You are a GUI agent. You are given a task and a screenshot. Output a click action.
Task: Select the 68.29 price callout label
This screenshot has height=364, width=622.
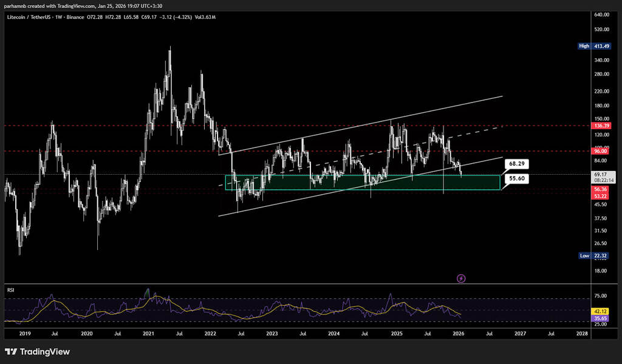pos(516,164)
